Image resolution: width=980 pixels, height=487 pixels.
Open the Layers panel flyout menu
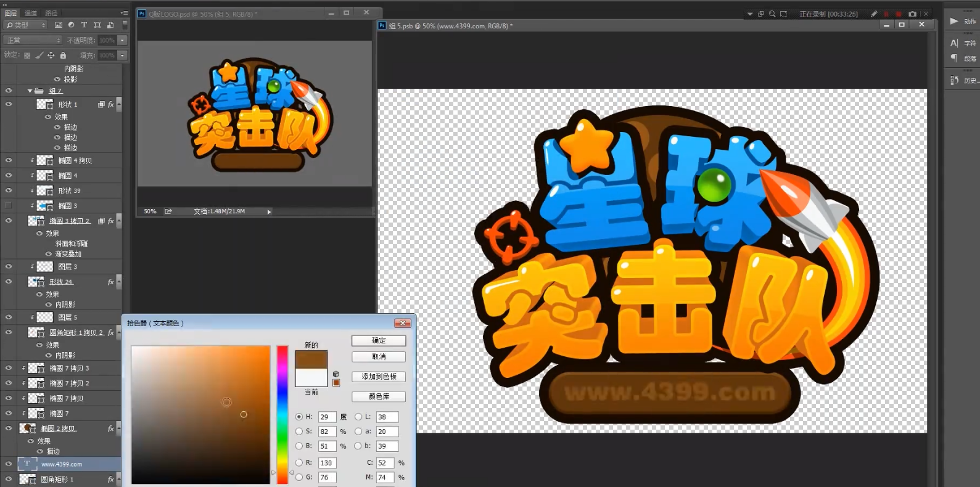coord(125,13)
